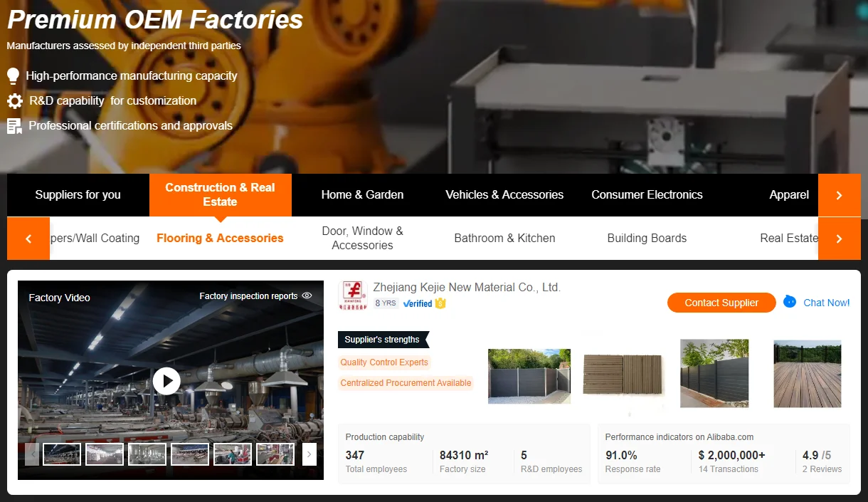The image size is (868, 502).
Task: Click the Contact Supplier button
Action: pyautogui.click(x=721, y=303)
